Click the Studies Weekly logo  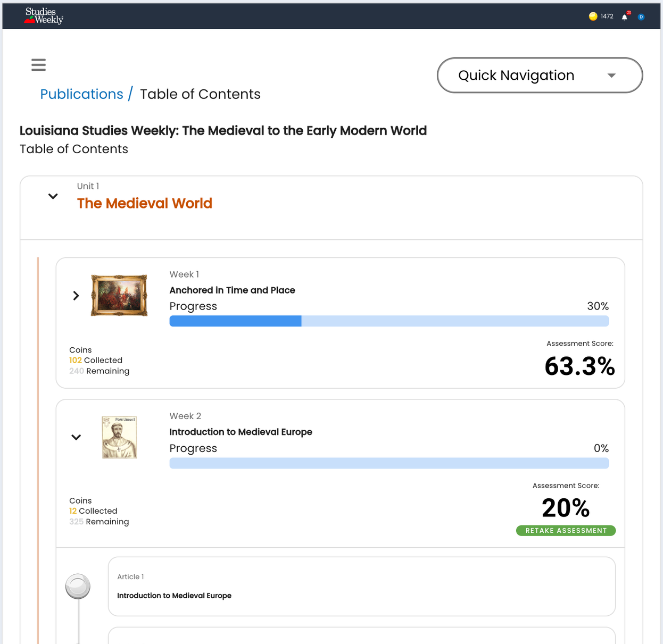point(44,16)
